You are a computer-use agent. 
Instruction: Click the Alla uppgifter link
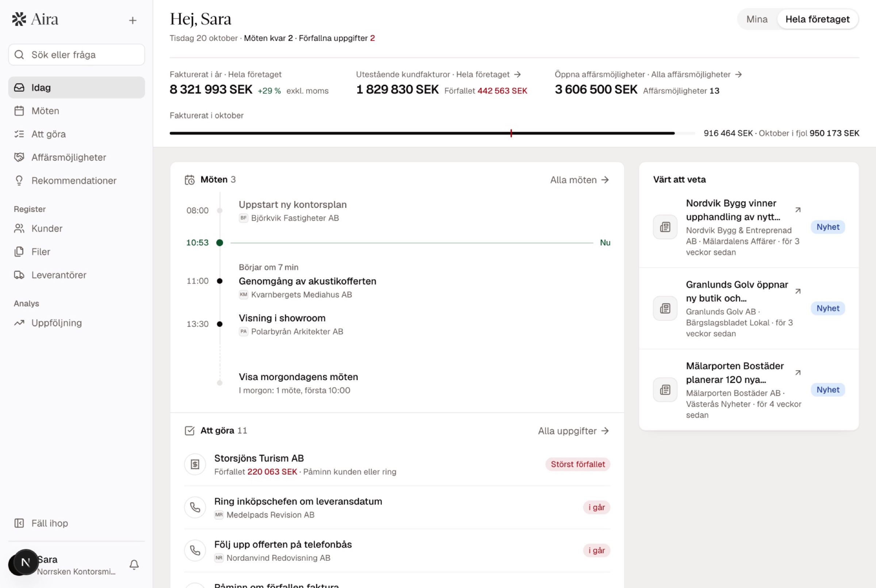[x=574, y=431]
